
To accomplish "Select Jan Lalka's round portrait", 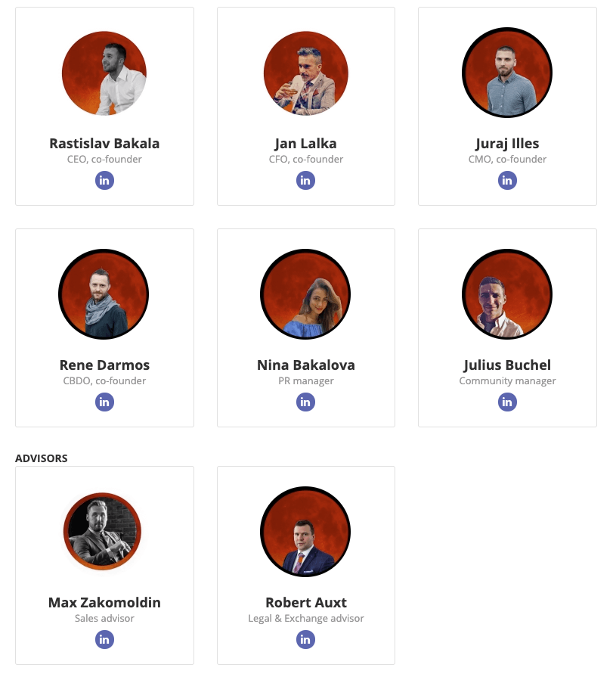I will (x=305, y=73).
